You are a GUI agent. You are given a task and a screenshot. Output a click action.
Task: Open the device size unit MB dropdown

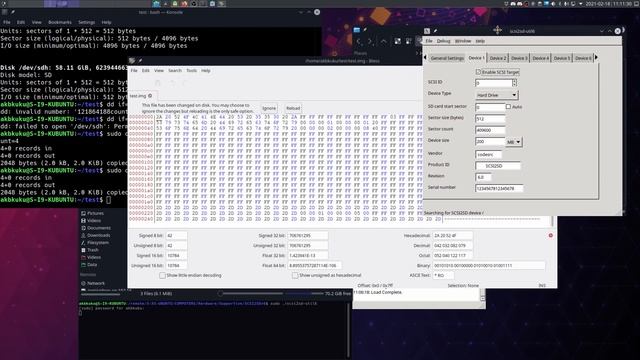(513, 142)
